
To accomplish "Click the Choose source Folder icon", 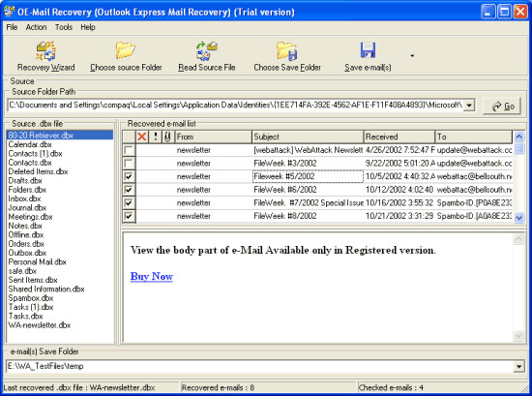I will (126, 50).
